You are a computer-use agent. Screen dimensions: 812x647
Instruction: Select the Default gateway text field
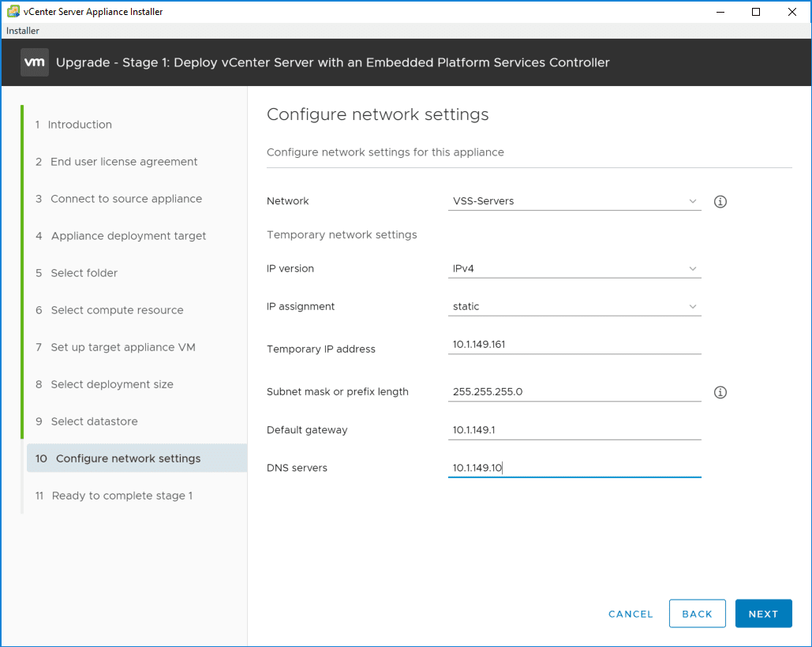tap(574, 430)
